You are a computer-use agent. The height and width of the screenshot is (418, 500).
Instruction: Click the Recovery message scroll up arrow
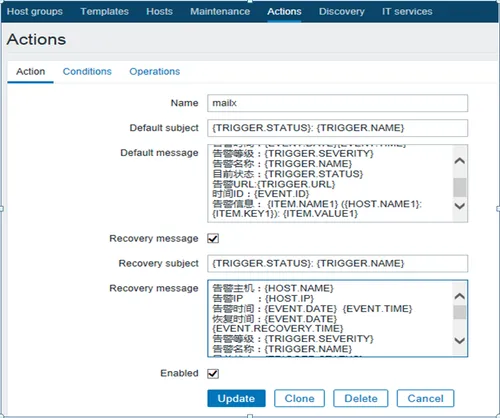pos(460,296)
